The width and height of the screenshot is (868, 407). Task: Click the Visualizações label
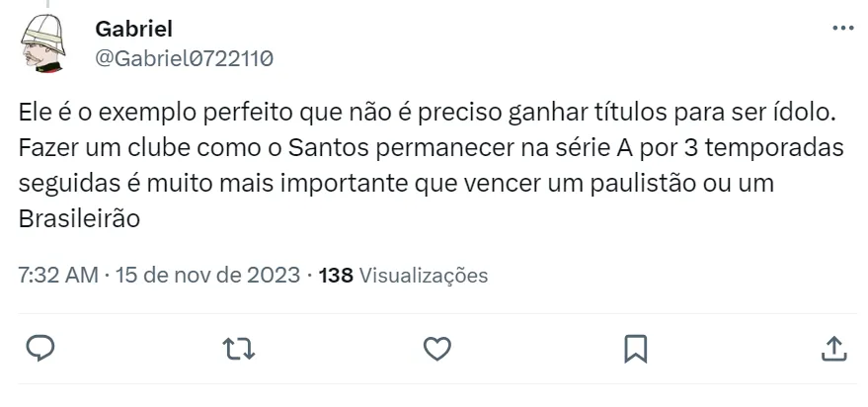tap(423, 275)
